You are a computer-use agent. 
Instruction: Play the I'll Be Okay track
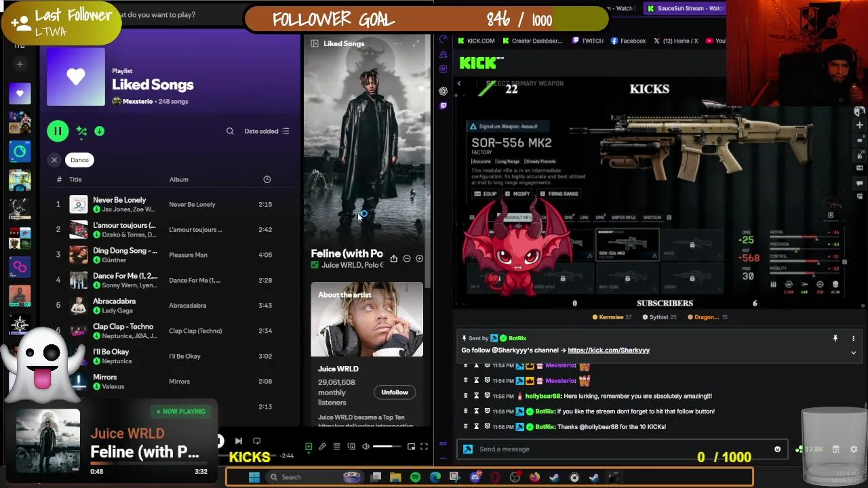[170, 356]
